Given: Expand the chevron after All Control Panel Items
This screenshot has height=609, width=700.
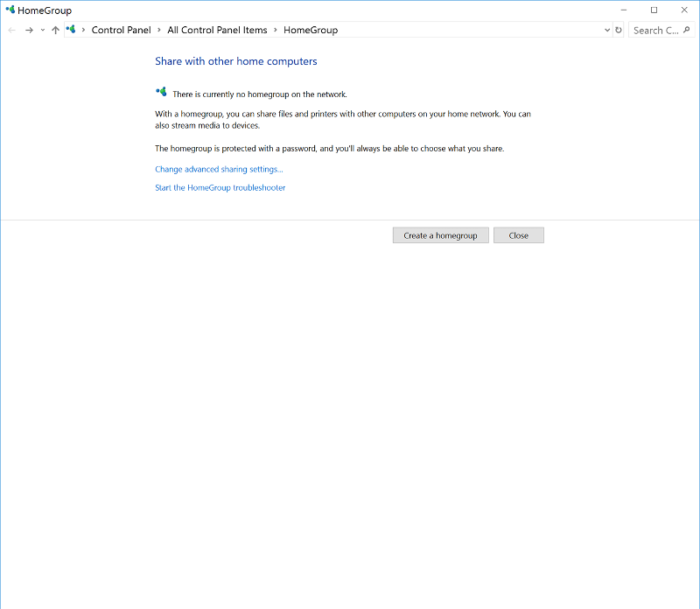Looking at the screenshot, I should point(275,30).
